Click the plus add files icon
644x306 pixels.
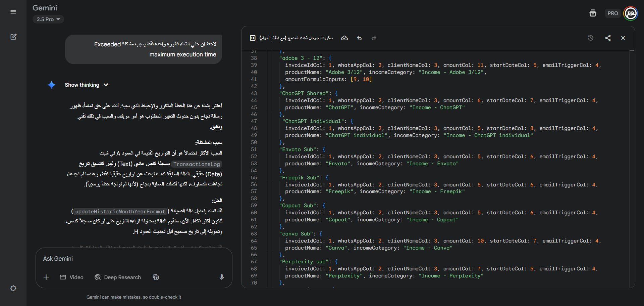pyautogui.click(x=46, y=277)
